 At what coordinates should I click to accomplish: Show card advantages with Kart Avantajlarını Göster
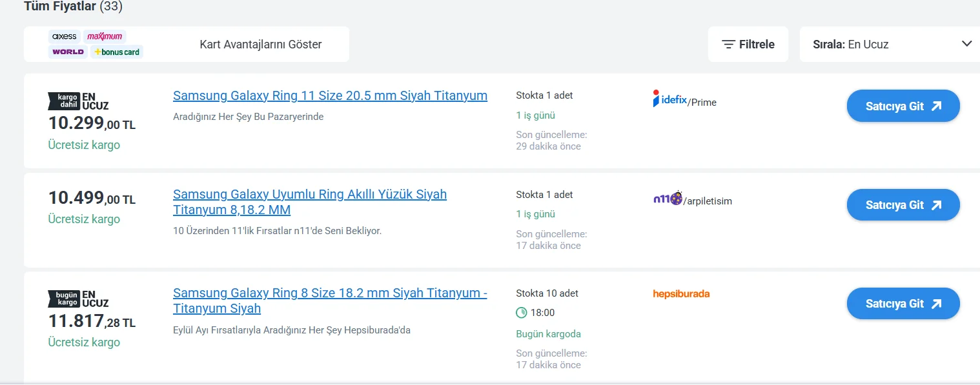[261, 44]
